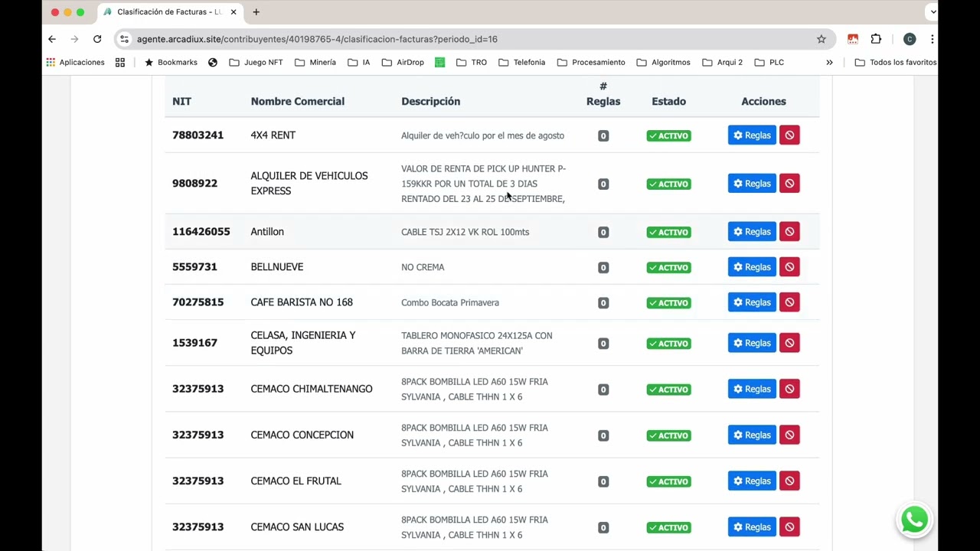Open the Chrome three-dot menu

[x=932, y=39]
